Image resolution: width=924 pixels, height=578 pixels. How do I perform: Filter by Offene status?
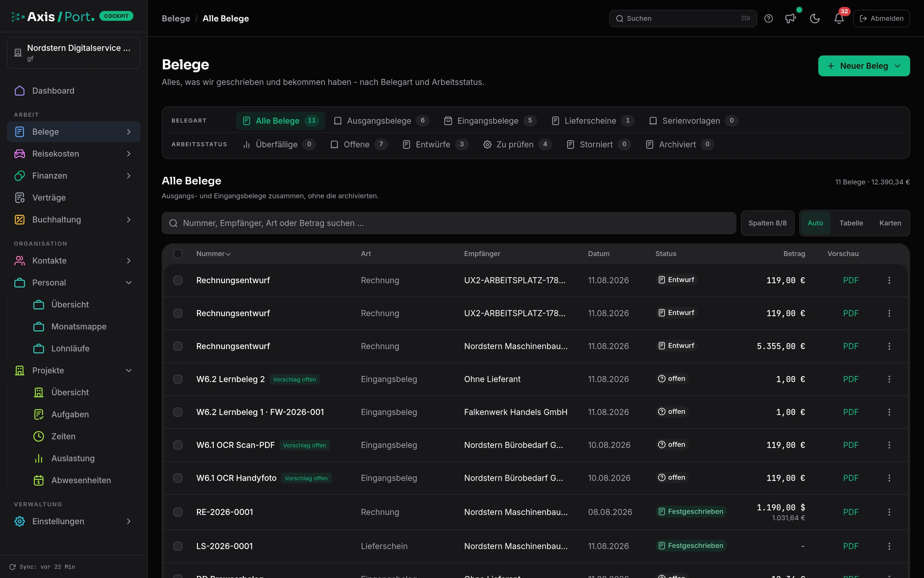359,144
